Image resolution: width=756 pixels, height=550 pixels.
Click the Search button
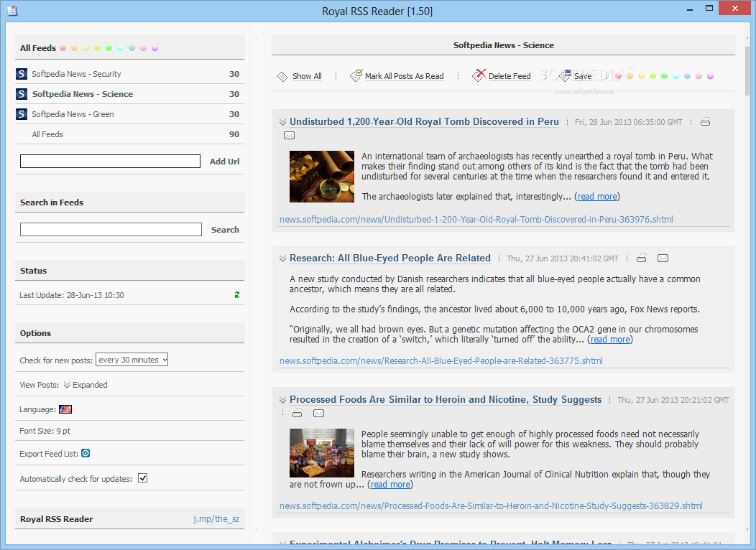pos(225,230)
